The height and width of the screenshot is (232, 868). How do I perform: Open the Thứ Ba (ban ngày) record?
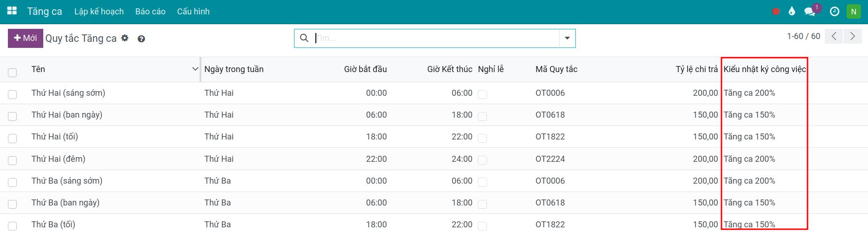click(66, 203)
